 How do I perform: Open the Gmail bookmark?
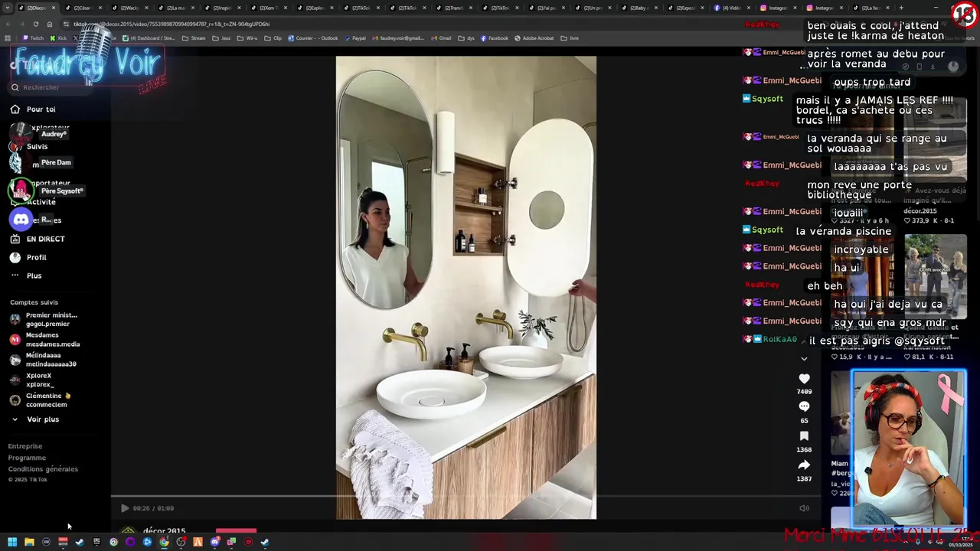(440, 38)
